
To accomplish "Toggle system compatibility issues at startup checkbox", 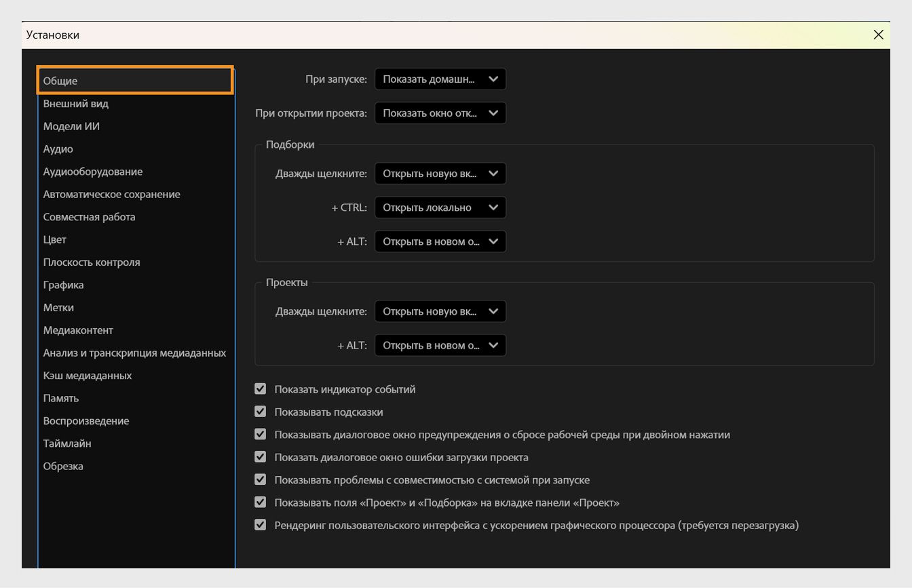I will click(x=260, y=480).
